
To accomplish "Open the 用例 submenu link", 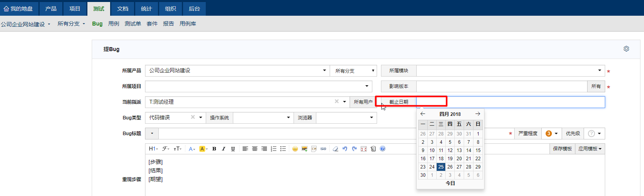I will point(114,24).
